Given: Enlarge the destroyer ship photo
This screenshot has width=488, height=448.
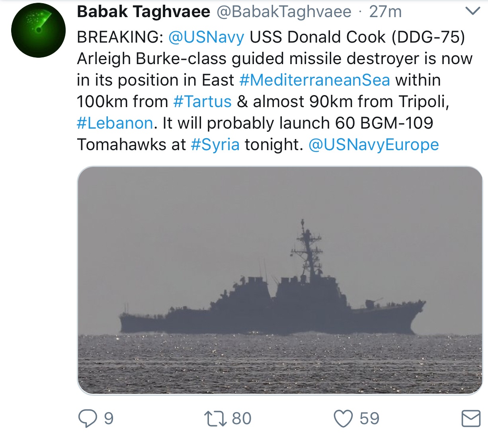Looking at the screenshot, I should coord(280,280).
